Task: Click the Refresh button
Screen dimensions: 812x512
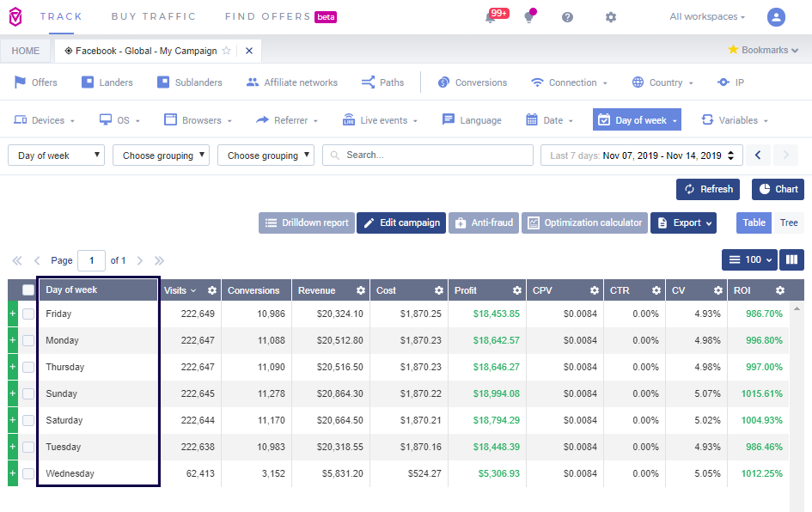Action: tap(709, 189)
